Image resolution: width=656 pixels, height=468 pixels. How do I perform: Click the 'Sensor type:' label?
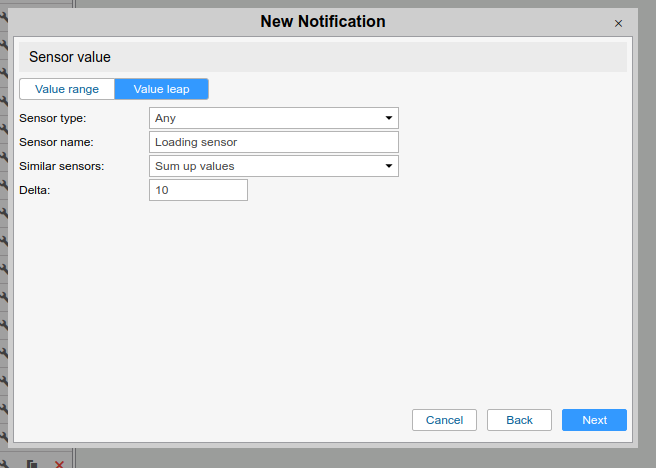[53, 118]
